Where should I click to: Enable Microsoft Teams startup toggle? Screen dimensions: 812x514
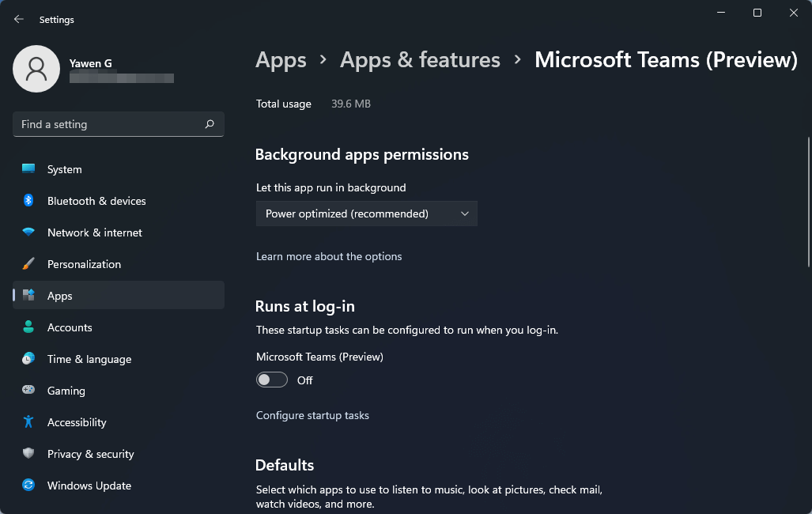point(271,380)
